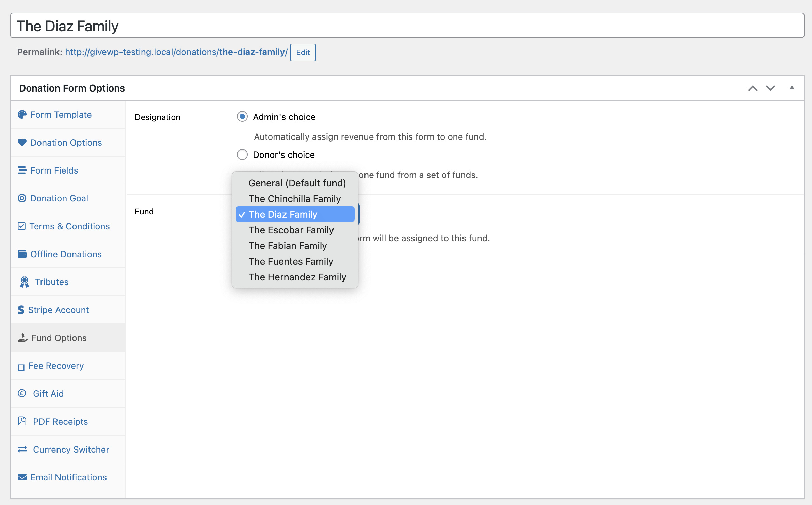This screenshot has height=505, width=812.
Task: Move Donation Form Options panel down
Action: [770, 88]
